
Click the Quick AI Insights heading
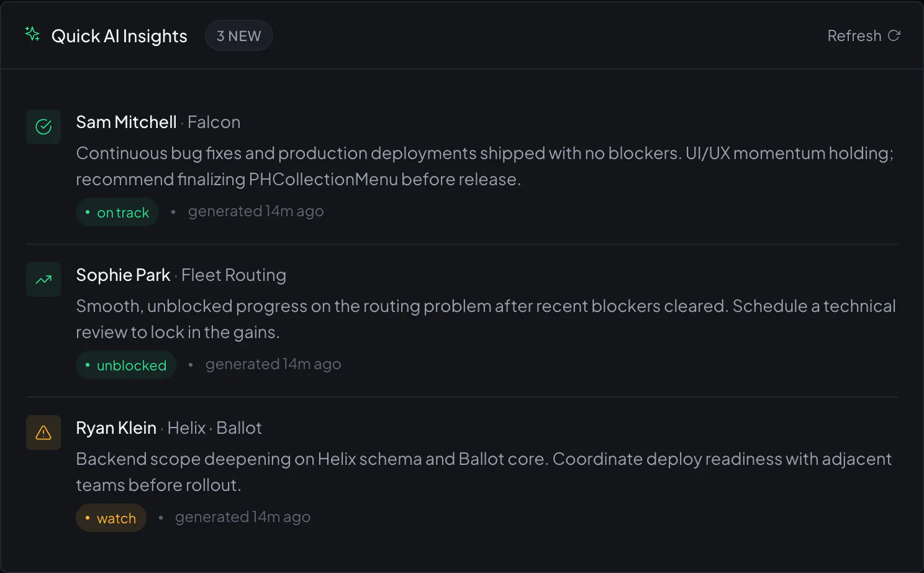pos(119,36)
